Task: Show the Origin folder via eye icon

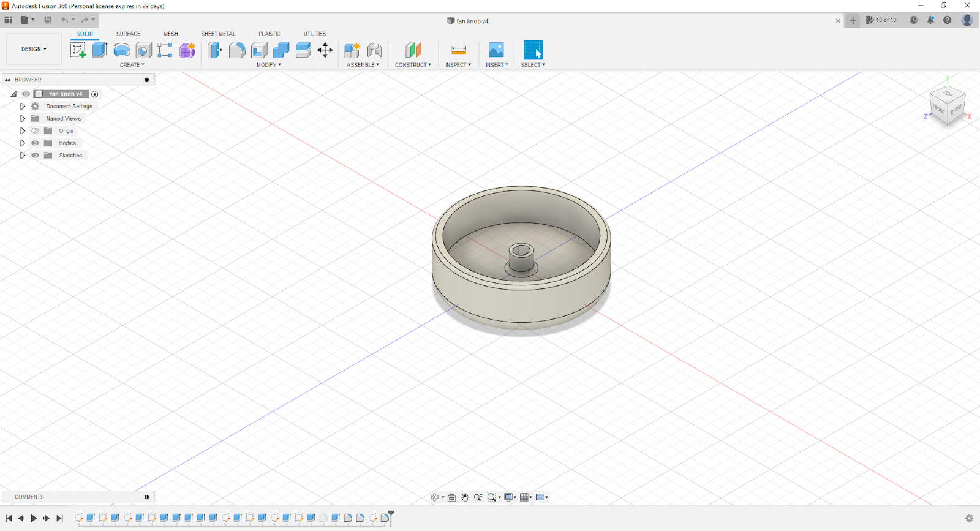Action: point(36,131)
